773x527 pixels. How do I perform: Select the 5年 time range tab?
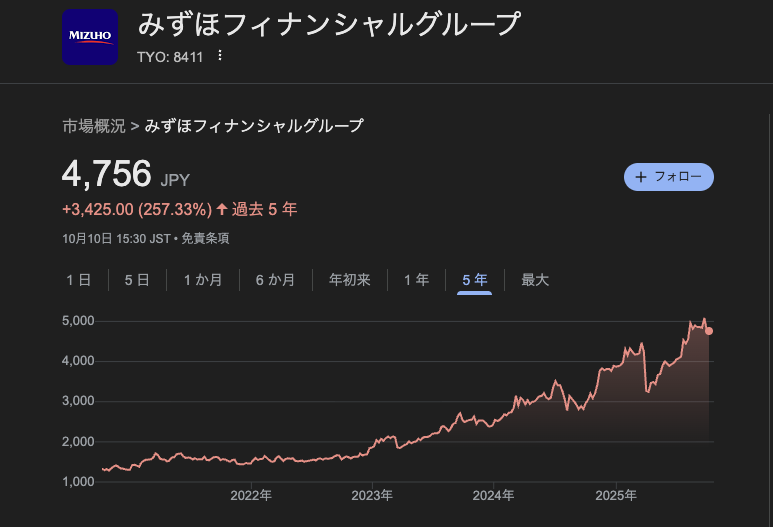click(x=475, y=280)
